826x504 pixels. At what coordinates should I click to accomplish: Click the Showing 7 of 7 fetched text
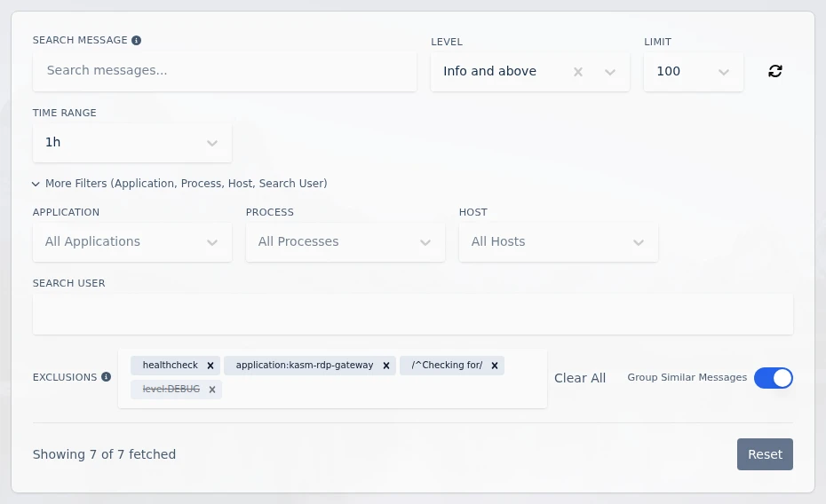pyautogui.click(x=104, y=454)
